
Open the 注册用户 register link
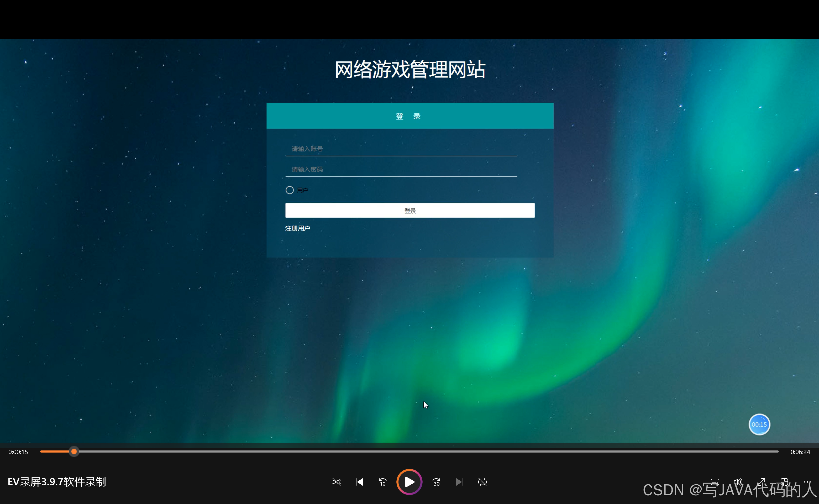[297, 228]
